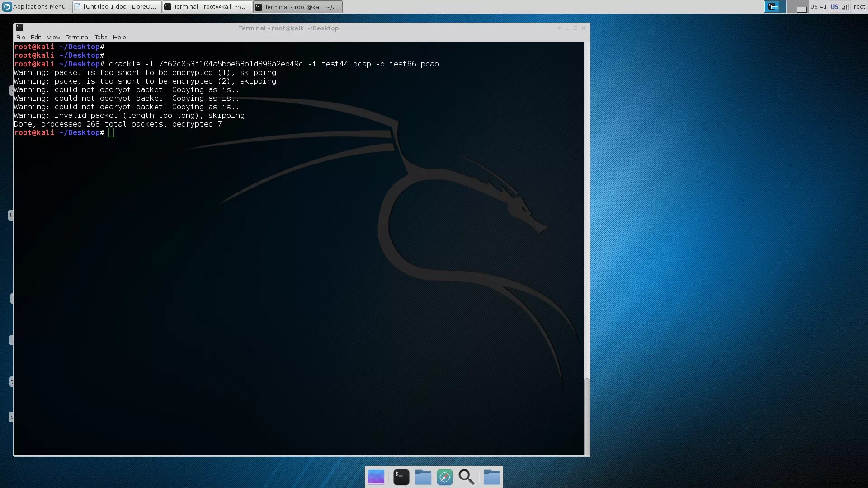
Task: Open the Tabs menu
Action: point(101,37)
